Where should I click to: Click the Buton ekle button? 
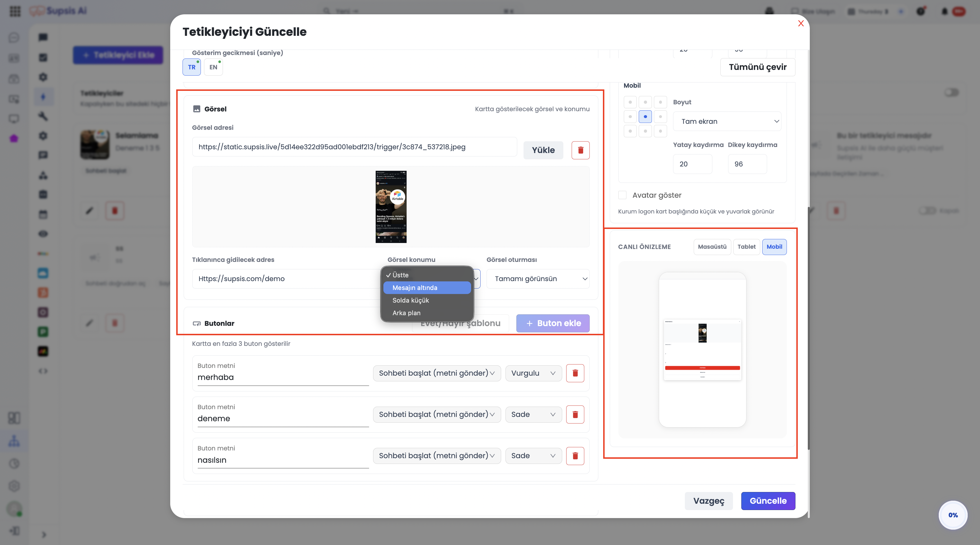coord(553,323)
